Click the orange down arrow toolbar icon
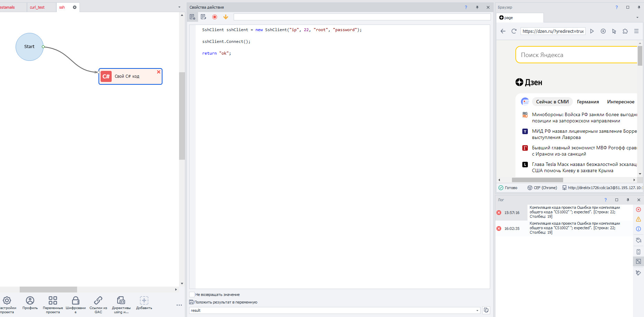 point(226,17)
